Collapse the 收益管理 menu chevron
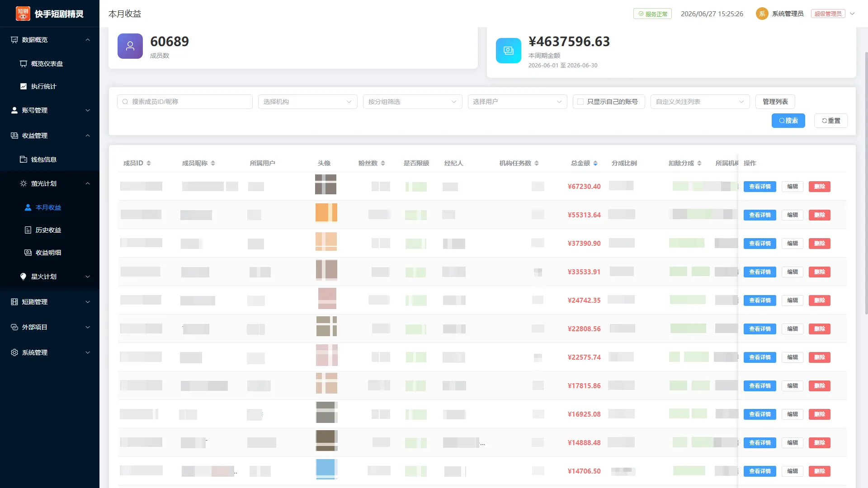868x488 pixels. [88, 136]
